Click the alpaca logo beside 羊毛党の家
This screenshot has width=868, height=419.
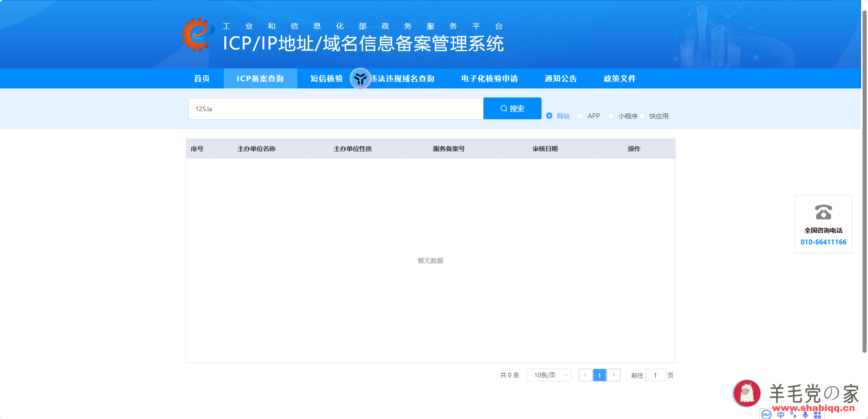click(x=747, y=393)
